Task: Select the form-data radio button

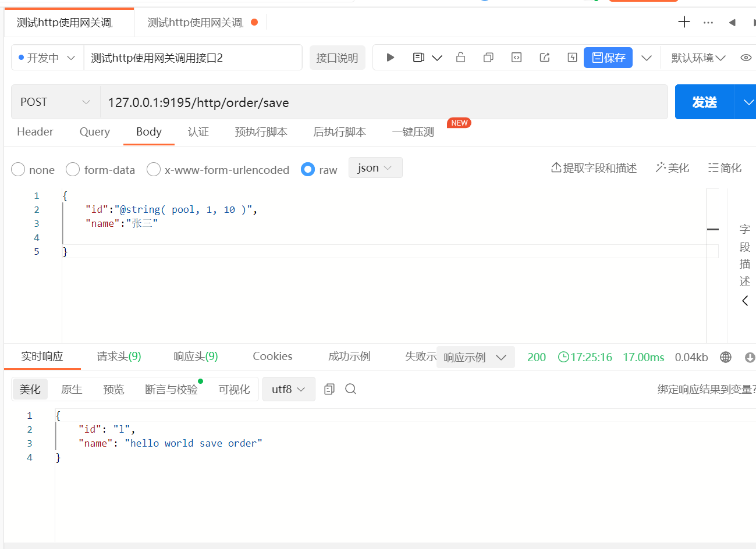Action: click(73, 169)
